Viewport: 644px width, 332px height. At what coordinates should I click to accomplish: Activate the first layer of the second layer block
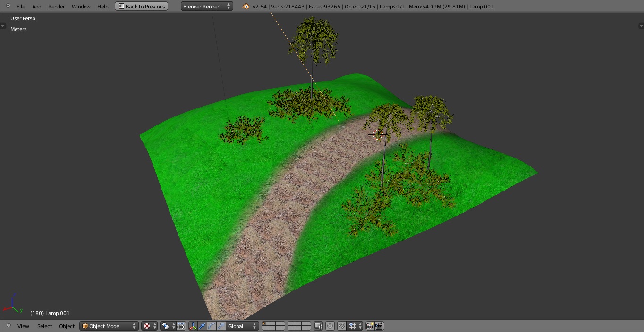290,324
